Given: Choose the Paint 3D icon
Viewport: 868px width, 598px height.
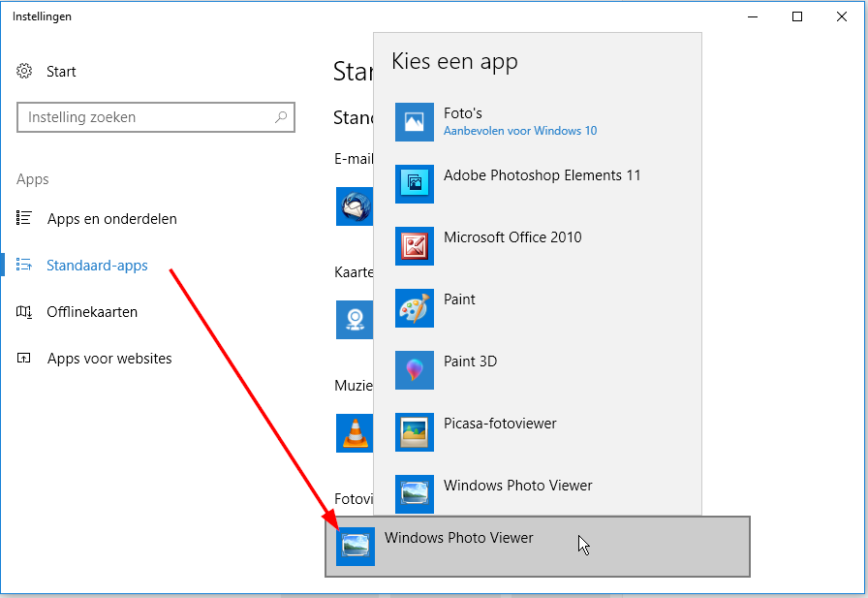Looking at the screenshot, I should pyautogui.click(x=414, y=370).
